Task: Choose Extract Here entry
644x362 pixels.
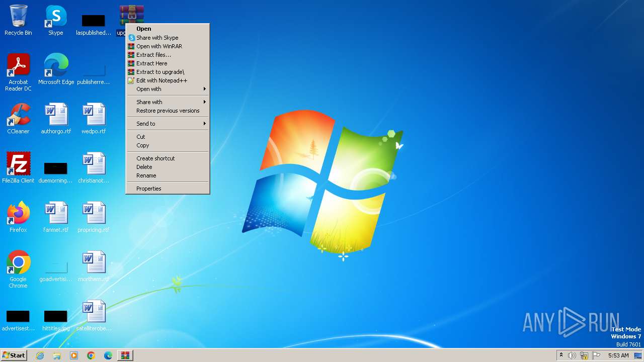Action: (x=168, y=63)
